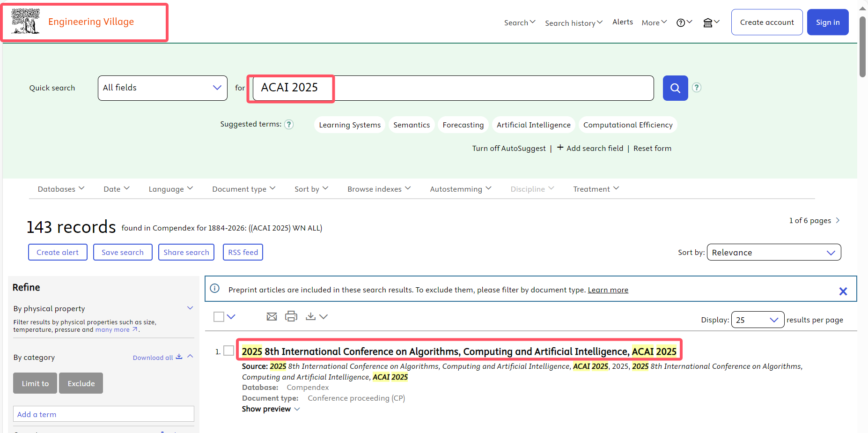868x433 pixels.
Task: Click the Download all category icon
Action: tap(179, 357)
